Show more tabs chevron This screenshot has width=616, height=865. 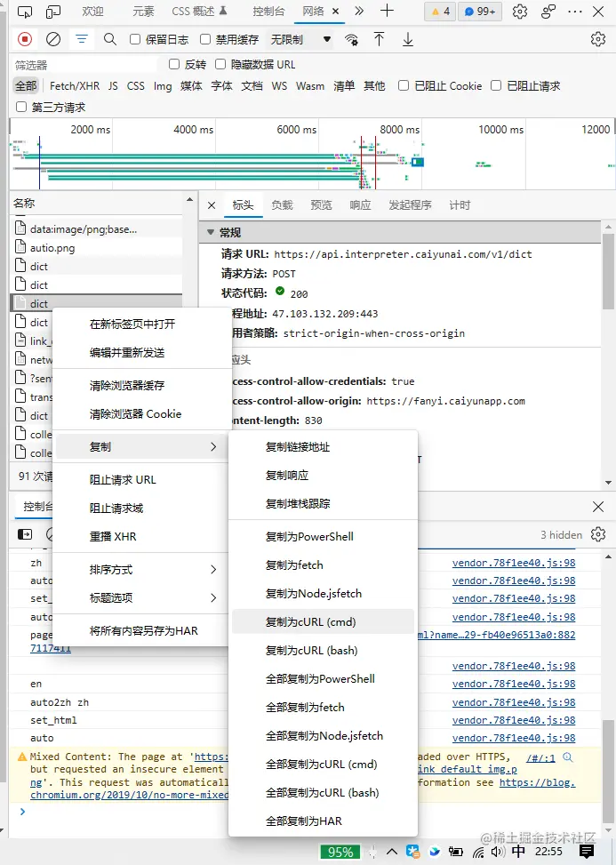click(x=359, y=11)
